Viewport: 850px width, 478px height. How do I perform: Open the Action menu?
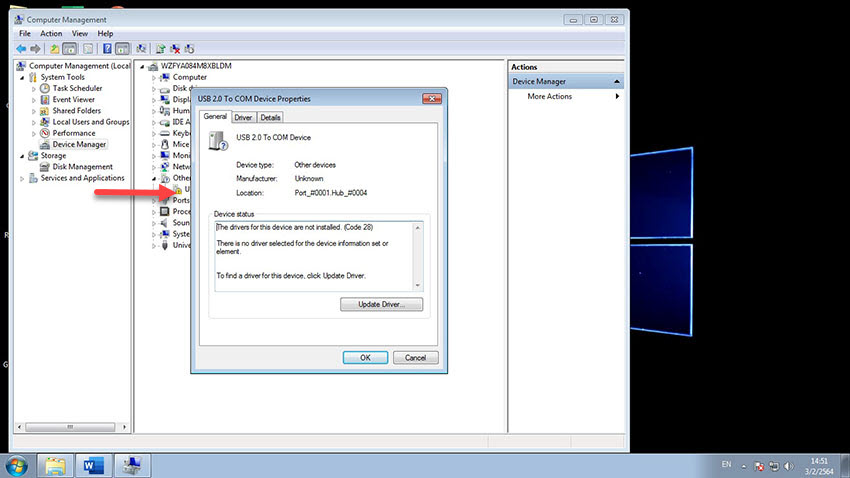click(51, 34)
